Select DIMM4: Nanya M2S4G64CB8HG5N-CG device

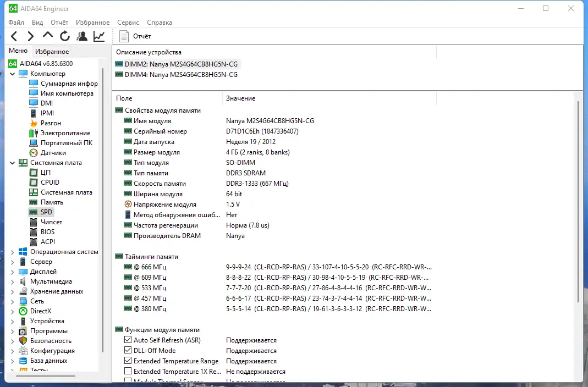pyautogui.click(x=176, y=75)
